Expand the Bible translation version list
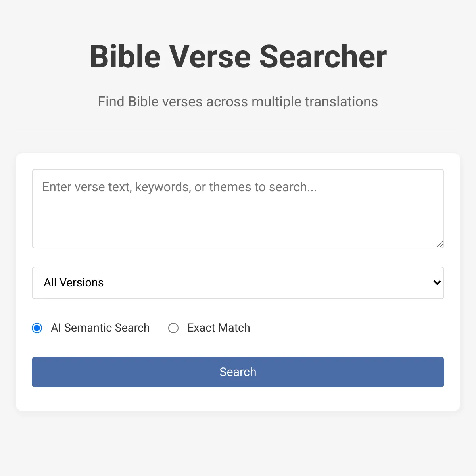The image size is (476, 476). tap(238, 283)
